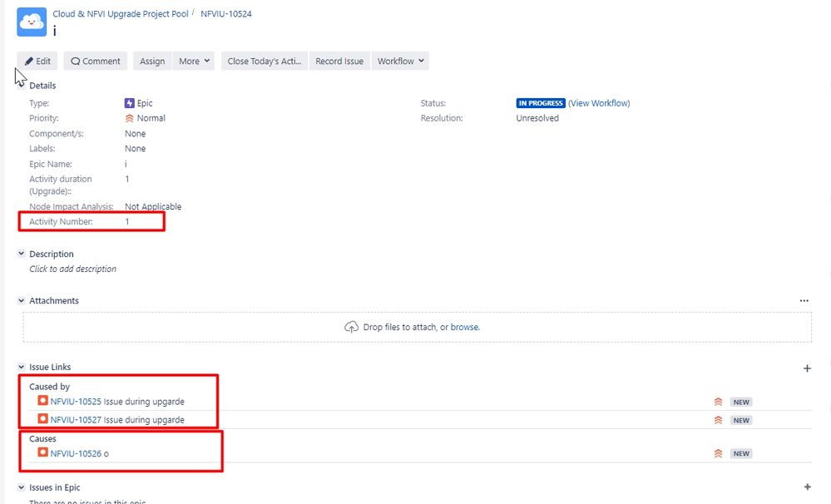The height and width of the screenshot is (504, 831).
Task: Collapse the Issue Links section
Action: coord(21,366)
